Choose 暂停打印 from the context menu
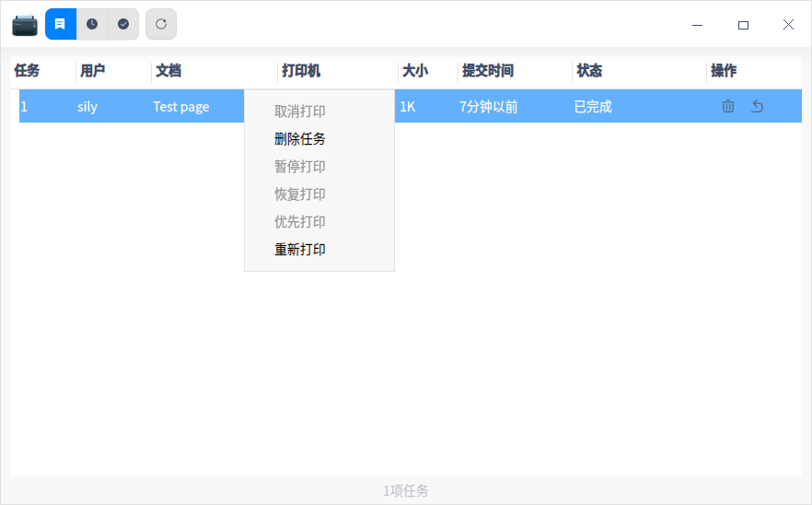The width and height of the screenshot is (812, 505). (x=319, y=167)
